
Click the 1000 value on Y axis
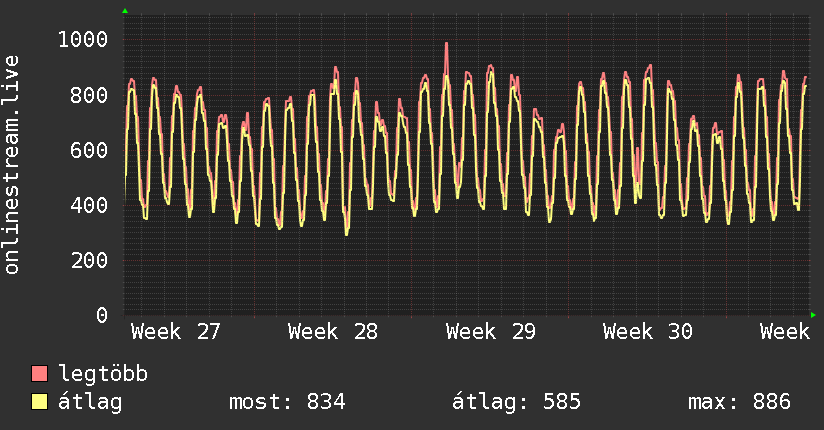pyautogui.click(x=83, y=39)
